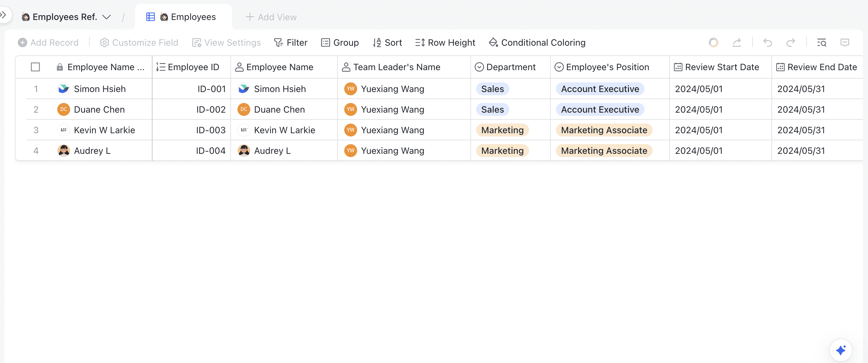Expand the sidebar with double-chevron icon
Viewport: 868px width, 363px height.
(3, 15)
